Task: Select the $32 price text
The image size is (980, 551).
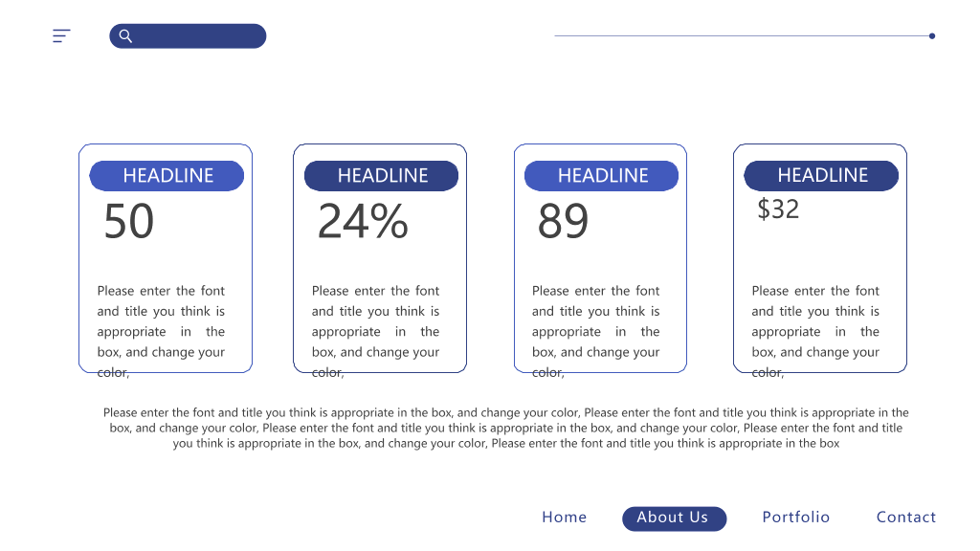Action: click(778, 209)
